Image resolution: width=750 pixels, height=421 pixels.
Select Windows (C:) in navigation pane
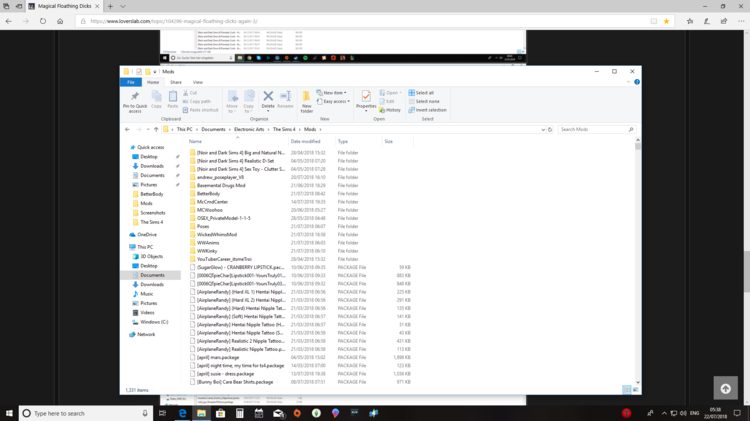154,322
